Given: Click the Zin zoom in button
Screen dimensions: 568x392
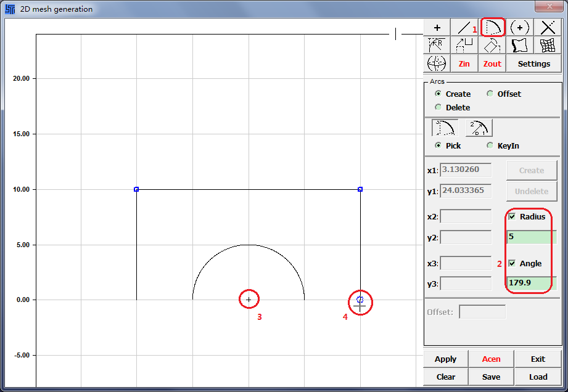Looking at the screenshot, I should click(x=464, y=63).
